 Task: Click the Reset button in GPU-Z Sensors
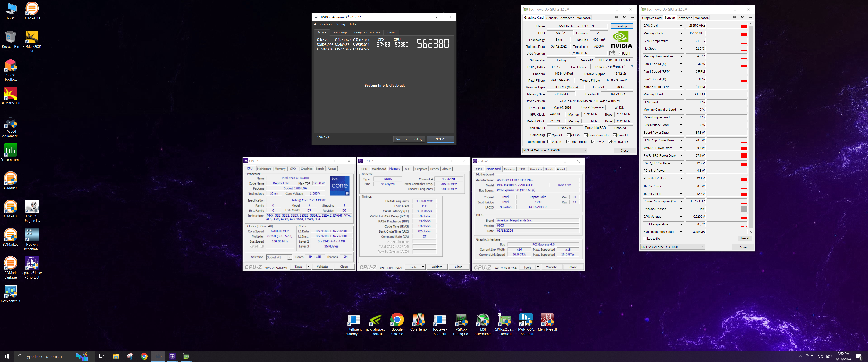click(x=745, y=238)
